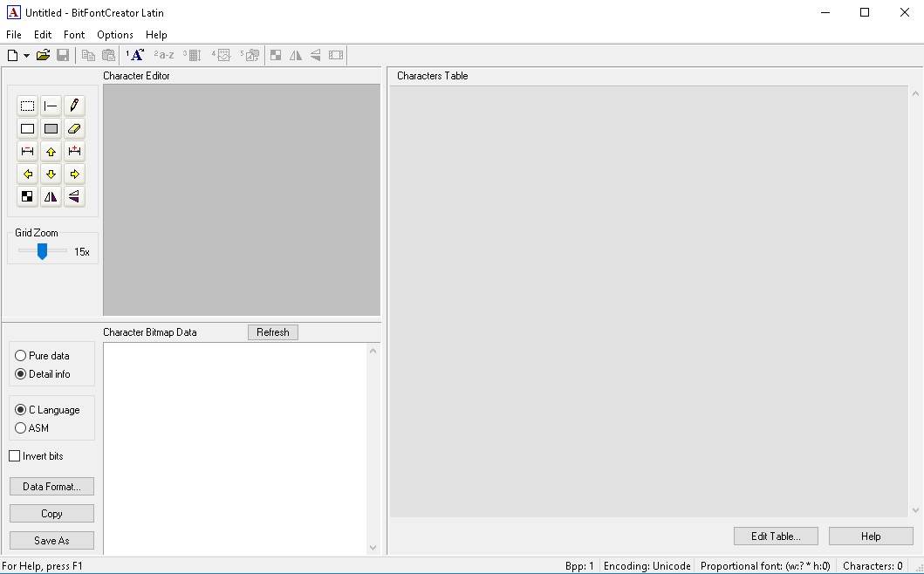Select the Eraser tool
Screen dimensions: 924x574
74,128
